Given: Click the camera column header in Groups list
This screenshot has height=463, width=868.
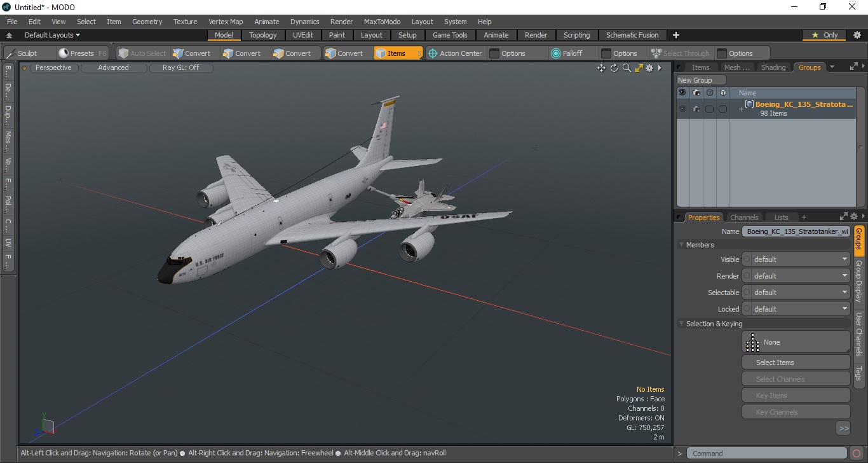Looking at the screenshot, I should [696, 92].
